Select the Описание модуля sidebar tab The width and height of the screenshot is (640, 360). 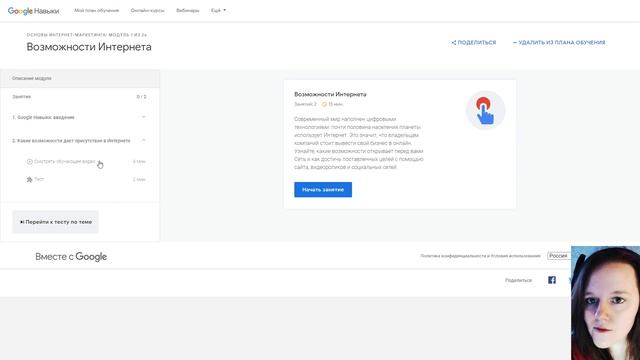80,78
